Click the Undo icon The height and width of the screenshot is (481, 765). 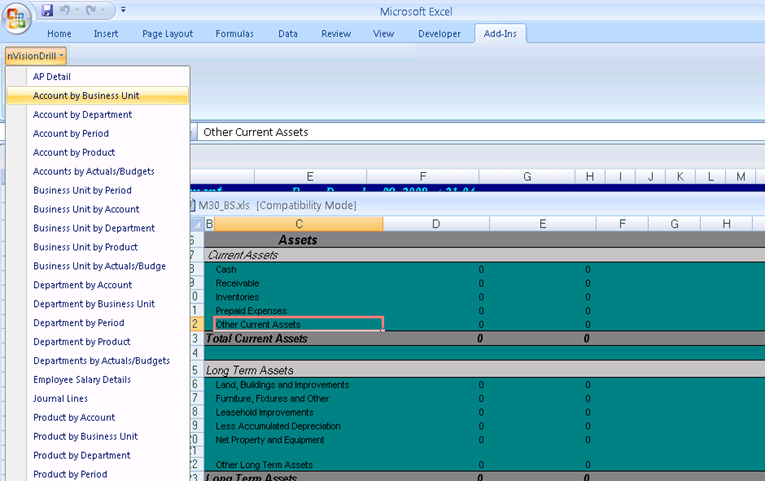64,10
